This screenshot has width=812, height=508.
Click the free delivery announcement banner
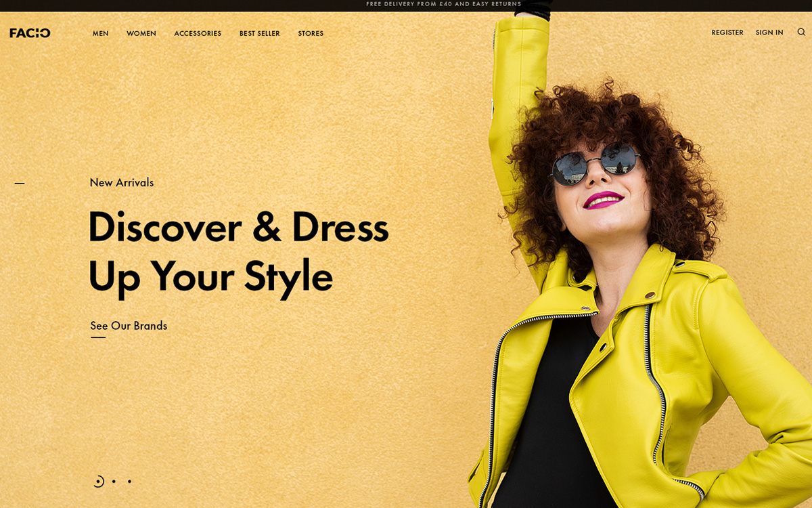444,4
